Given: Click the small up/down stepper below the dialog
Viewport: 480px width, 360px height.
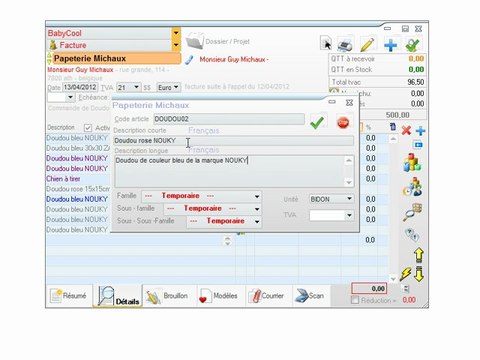Looking at the screenshot, I should pyautogui.click(x=228, y=241).
